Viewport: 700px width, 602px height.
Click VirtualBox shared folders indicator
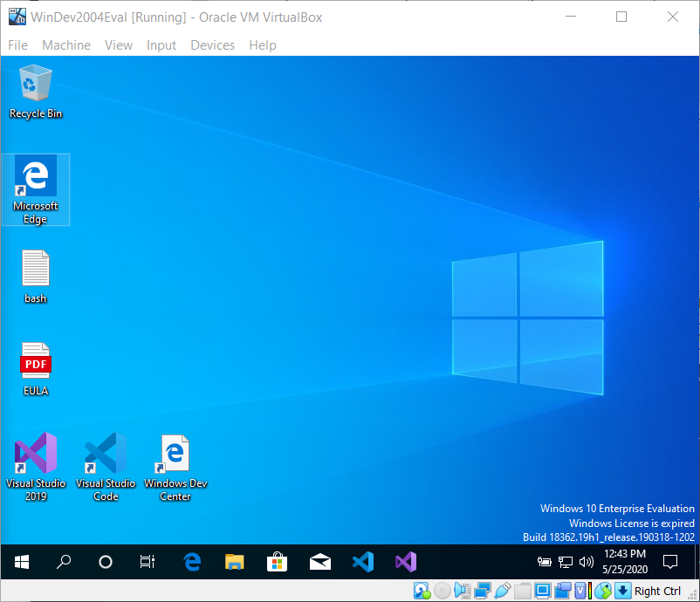point(522,591)
